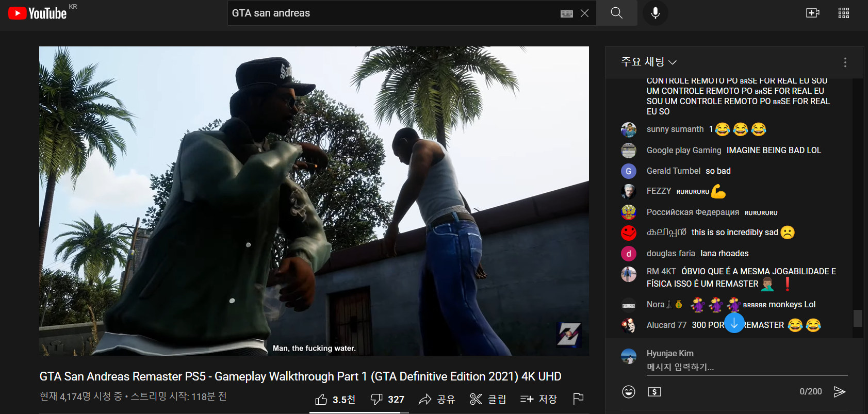Open the on-screen keyboard in search box

pos(567,13)
